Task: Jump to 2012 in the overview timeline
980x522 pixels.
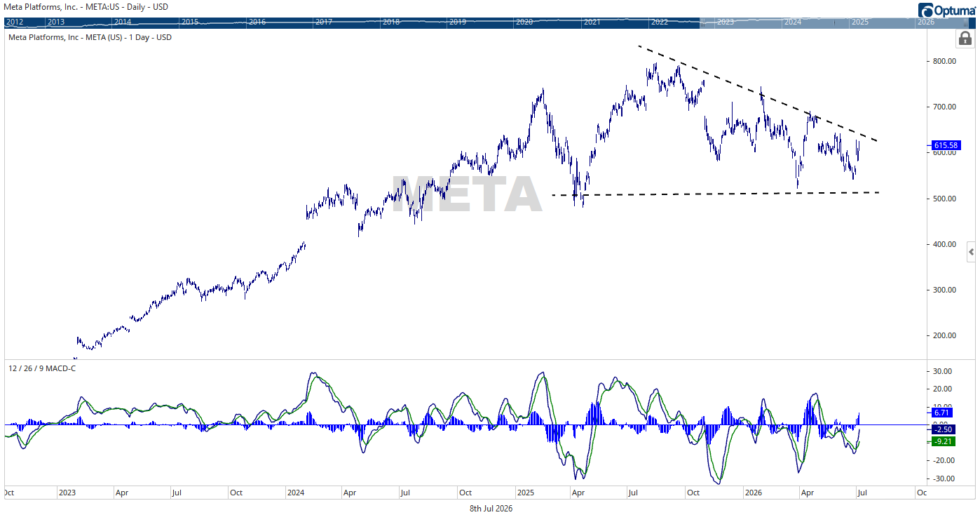Action: pyautogui.click(x=15, y=22)
